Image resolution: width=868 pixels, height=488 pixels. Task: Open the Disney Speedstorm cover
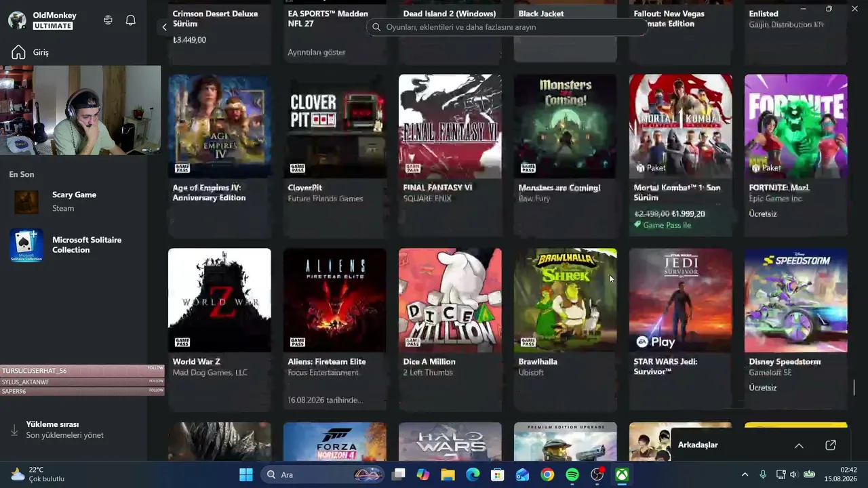796,300
